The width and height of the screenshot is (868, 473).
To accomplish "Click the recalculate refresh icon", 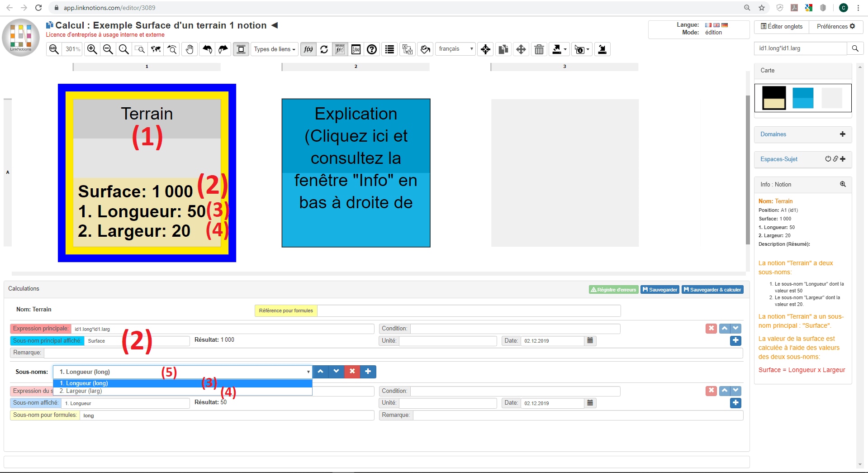I will coord(324,49).
